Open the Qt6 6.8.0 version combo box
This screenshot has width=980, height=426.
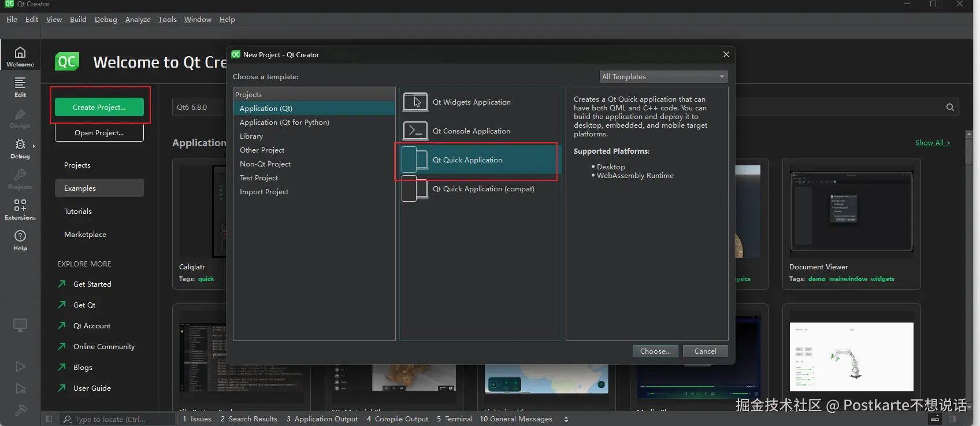tap(200, 107)
